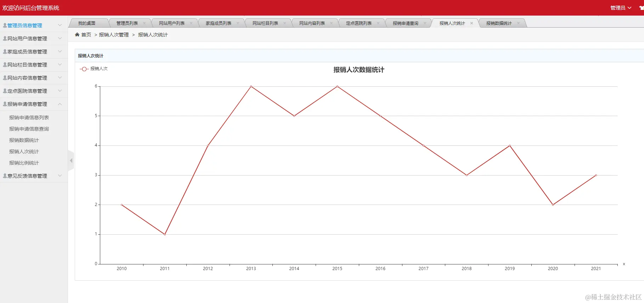Click the home icon in breadcrumb
Image resolution: width=644 pixels, height=303 pixels.
(x=77, y=35)
